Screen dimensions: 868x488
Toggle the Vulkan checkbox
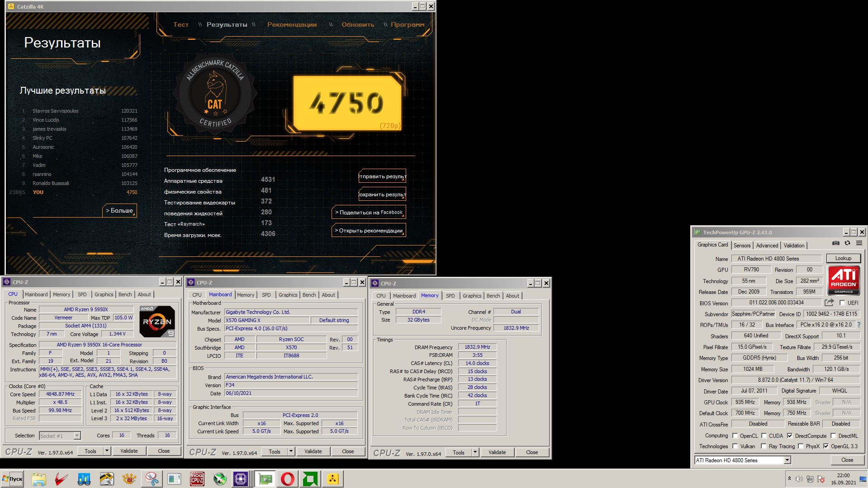pos(735,446)
